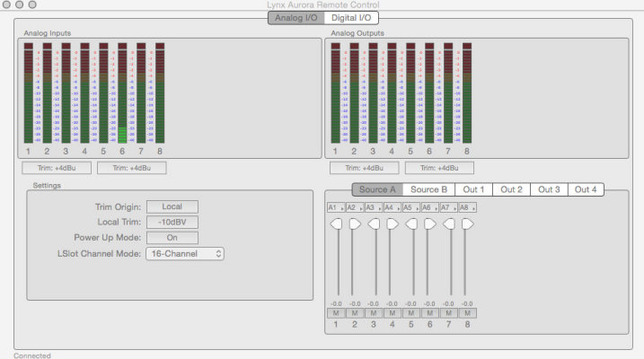The width and height of the screenshot is (644, 359).
Task: Click Trim +4dBu button for outputs 1-4
Action: click(x=365, y=168)
